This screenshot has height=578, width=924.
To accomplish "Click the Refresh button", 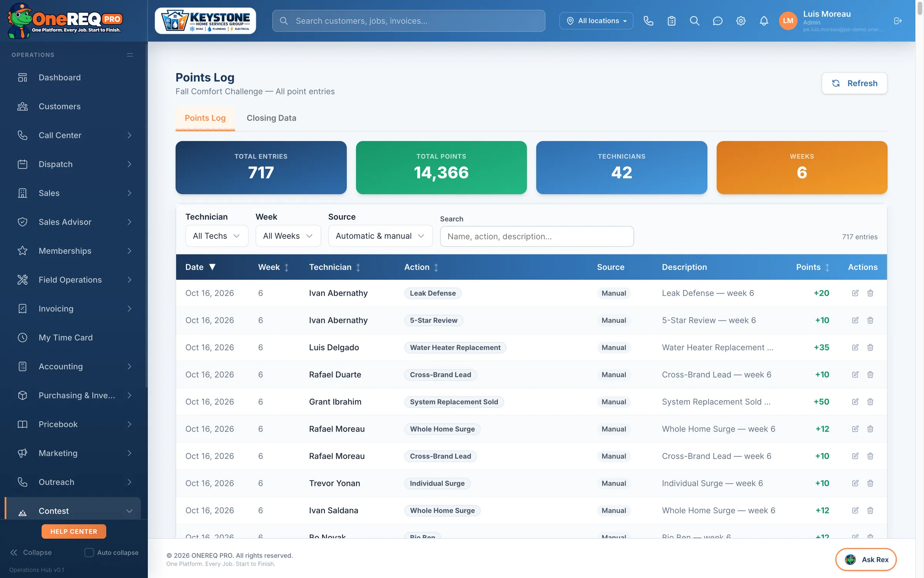I will tap(854, 83).
